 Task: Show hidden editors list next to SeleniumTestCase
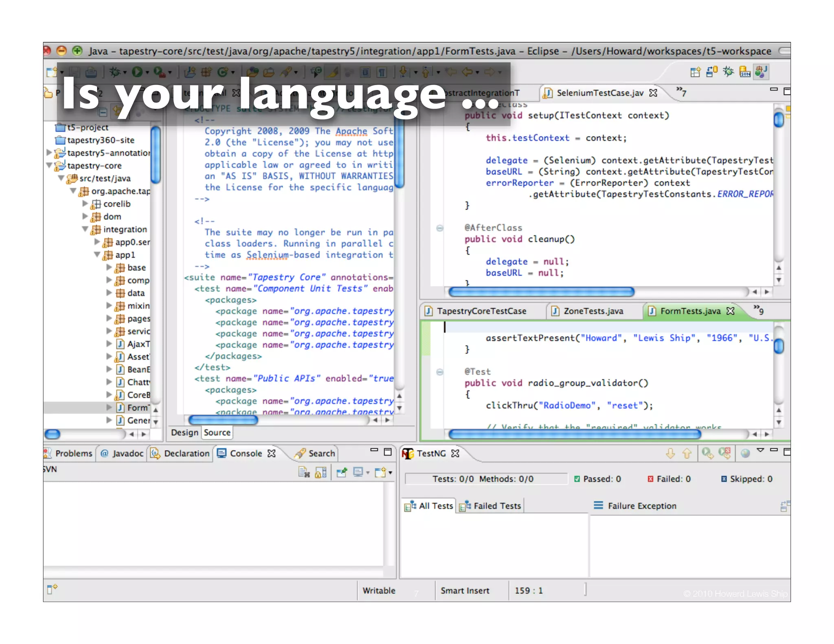pos(681,92)
